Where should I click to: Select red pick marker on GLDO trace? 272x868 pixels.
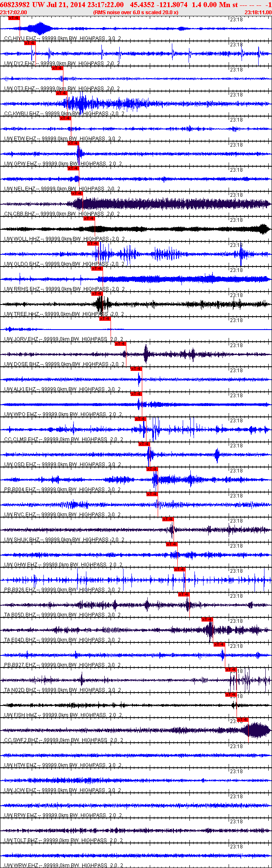(93, 244)
